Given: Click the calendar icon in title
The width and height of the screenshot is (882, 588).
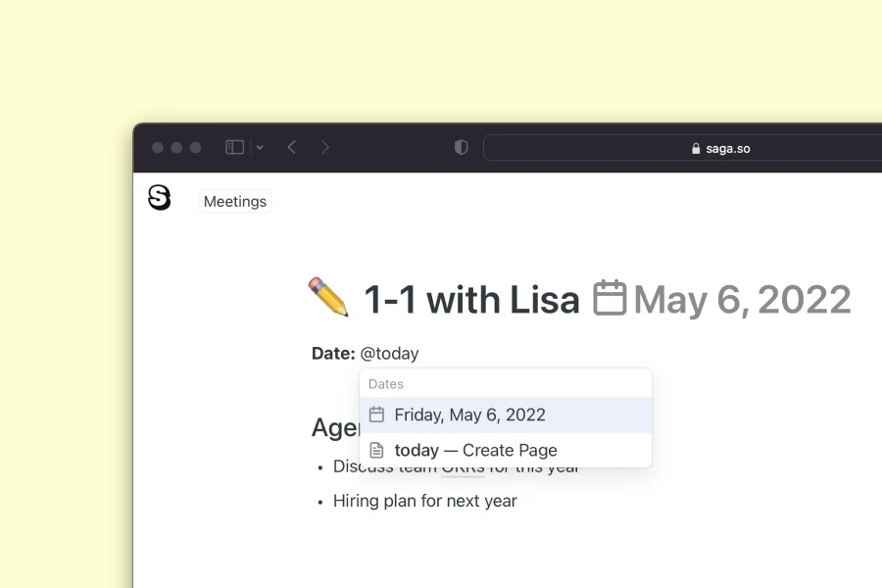Looking at the screenshot, I should click(x=610, y=298).
